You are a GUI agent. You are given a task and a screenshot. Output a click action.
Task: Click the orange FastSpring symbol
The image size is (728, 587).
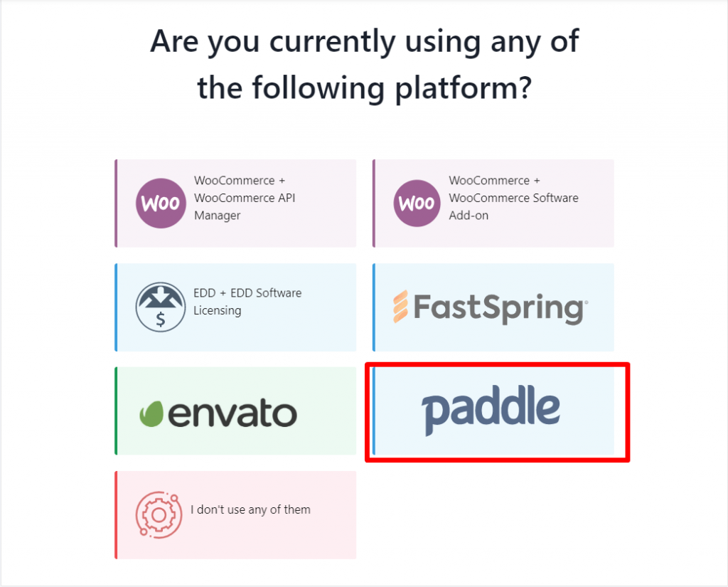(401, 307)
